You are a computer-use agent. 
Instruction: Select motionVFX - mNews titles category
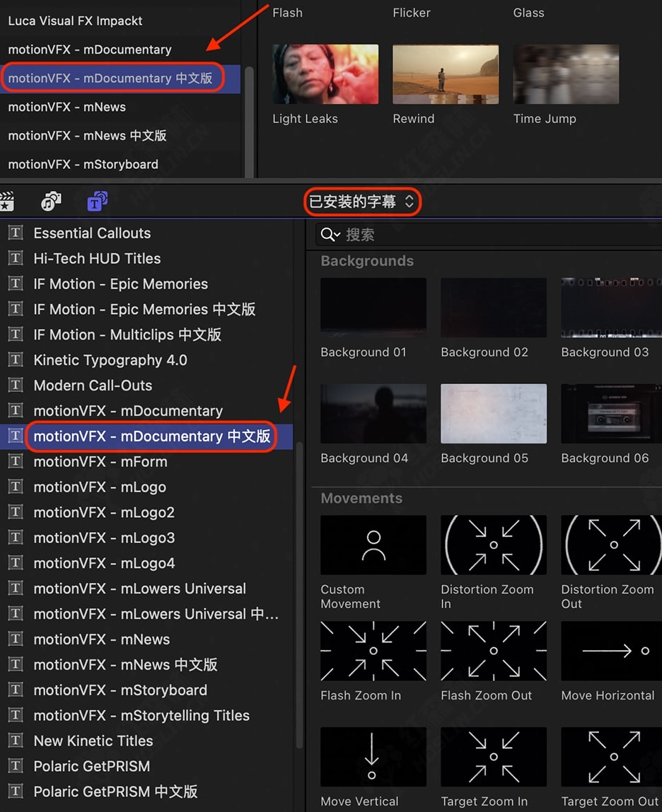tap(102, 639)
